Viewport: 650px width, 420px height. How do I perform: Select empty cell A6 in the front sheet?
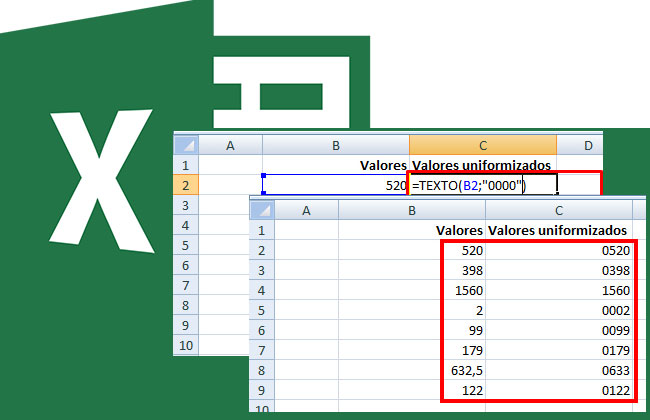306,330
